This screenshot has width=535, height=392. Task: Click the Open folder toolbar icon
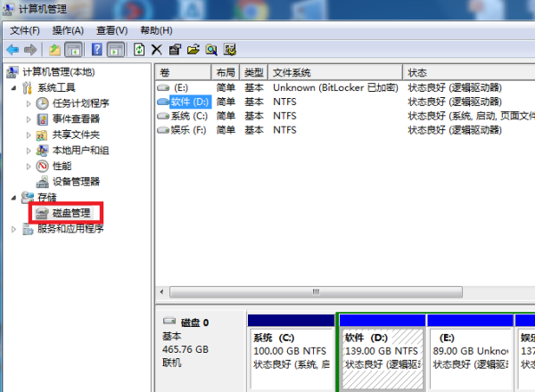click(x=193, y=50)
